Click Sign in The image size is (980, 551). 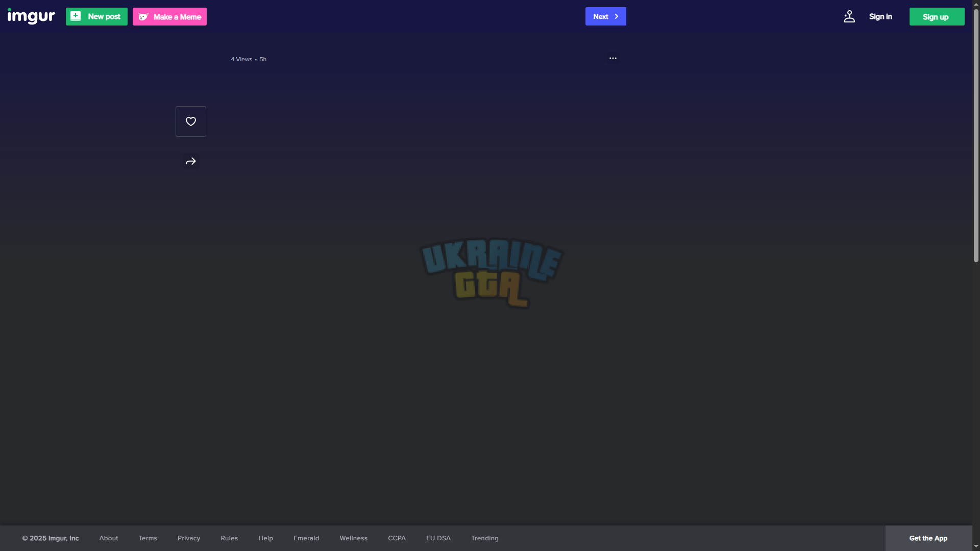[x=880, y=16]
